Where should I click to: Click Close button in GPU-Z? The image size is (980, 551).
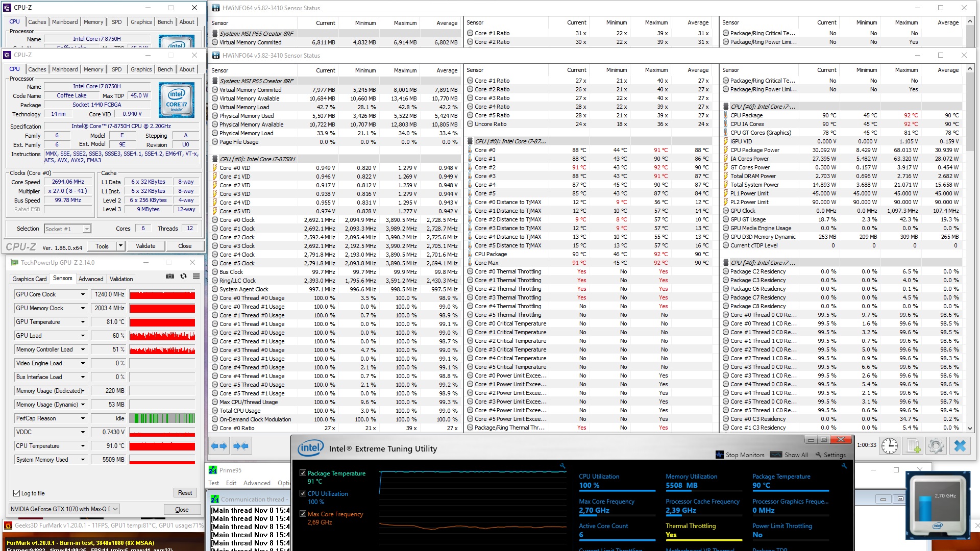coord(182,510)
